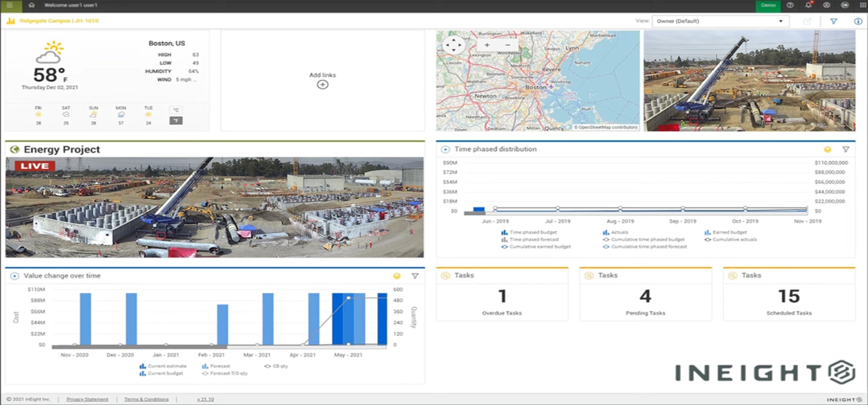Toggle Earned budget legend series
This screenshot has height=405, width=868.
pyautogui.click(x=725, y=232)
